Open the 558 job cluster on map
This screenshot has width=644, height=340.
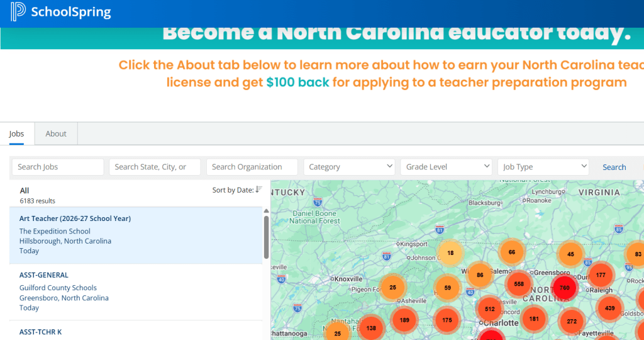coord(519,284)
